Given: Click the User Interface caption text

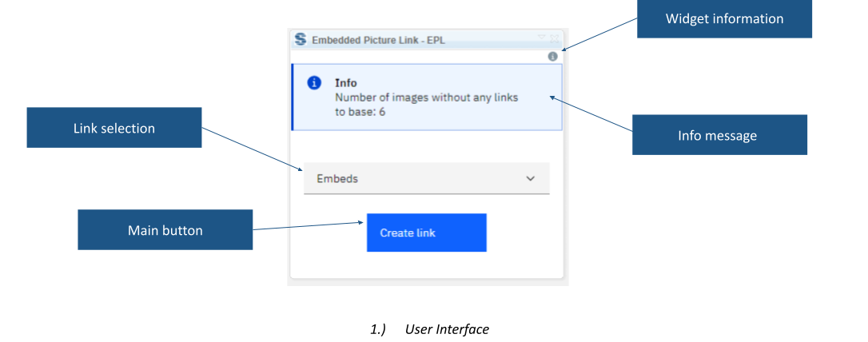Looking at the screenshot, I should pyautogui.click(x=447, y=329).
